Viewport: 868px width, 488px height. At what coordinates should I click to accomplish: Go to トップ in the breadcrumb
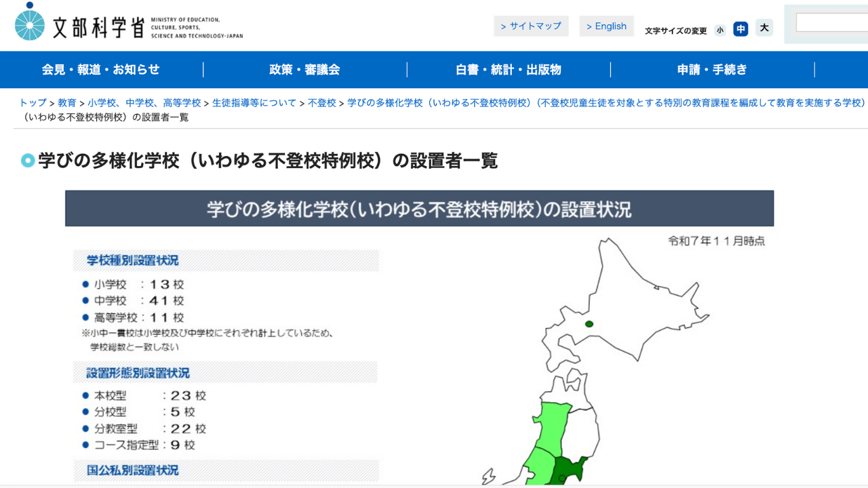pyautogui.click(x=33, y=103)
